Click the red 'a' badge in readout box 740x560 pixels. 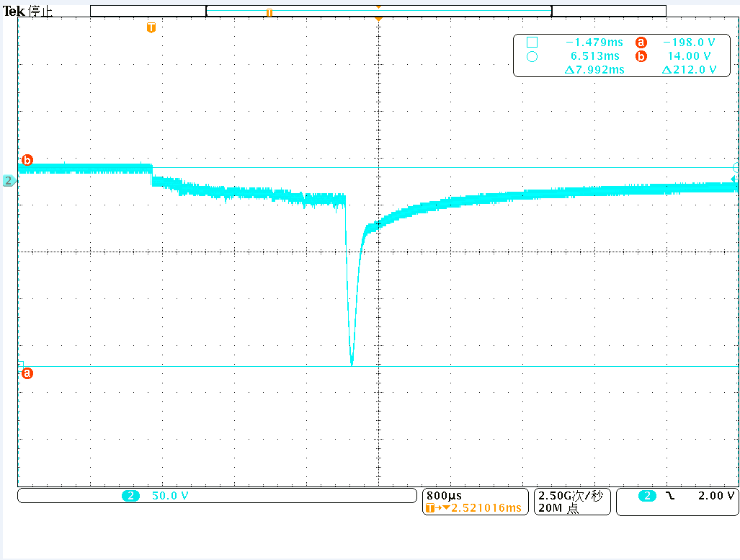(641, 43)
